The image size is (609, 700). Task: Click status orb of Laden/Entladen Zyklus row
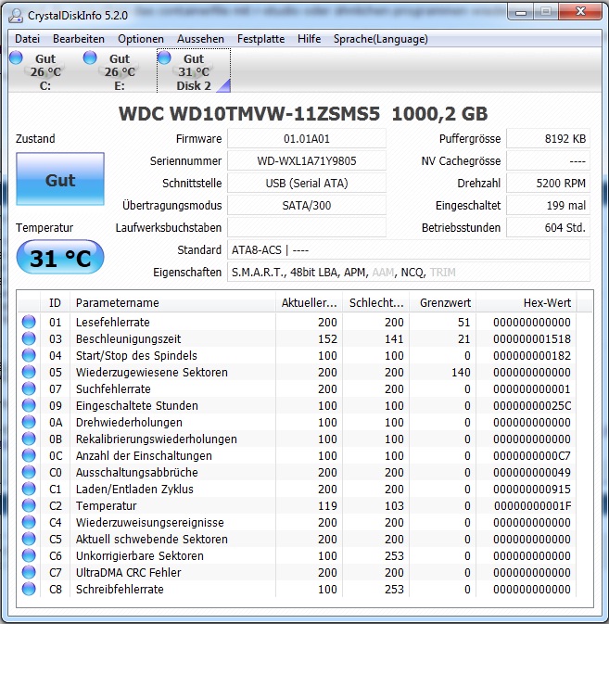click(x=29, y=489)
